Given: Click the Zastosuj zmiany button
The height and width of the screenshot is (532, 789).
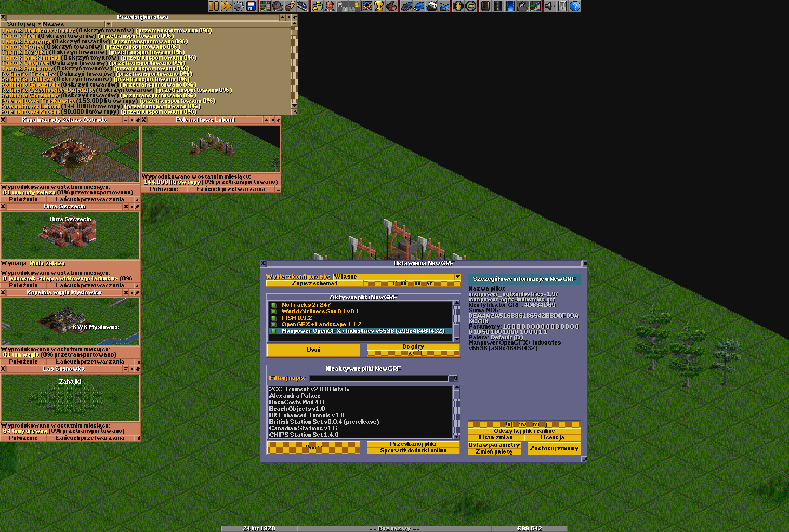Looking at the screenshot, I should (554, 448).
